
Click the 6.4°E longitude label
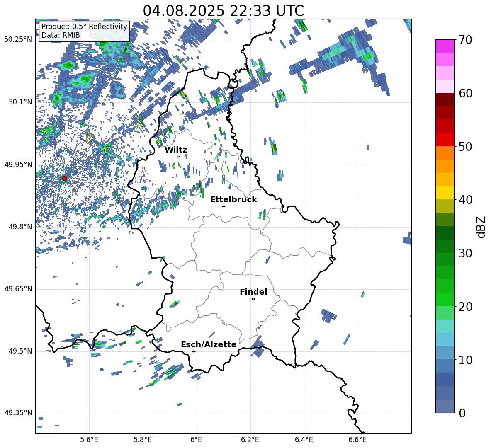pyautogui.click(x=304, y=440)
